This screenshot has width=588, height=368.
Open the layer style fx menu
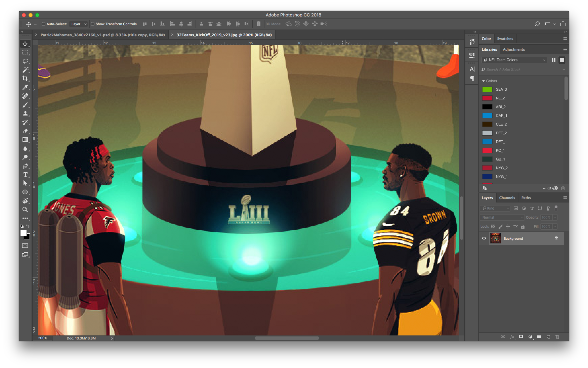tap(512, 336)
